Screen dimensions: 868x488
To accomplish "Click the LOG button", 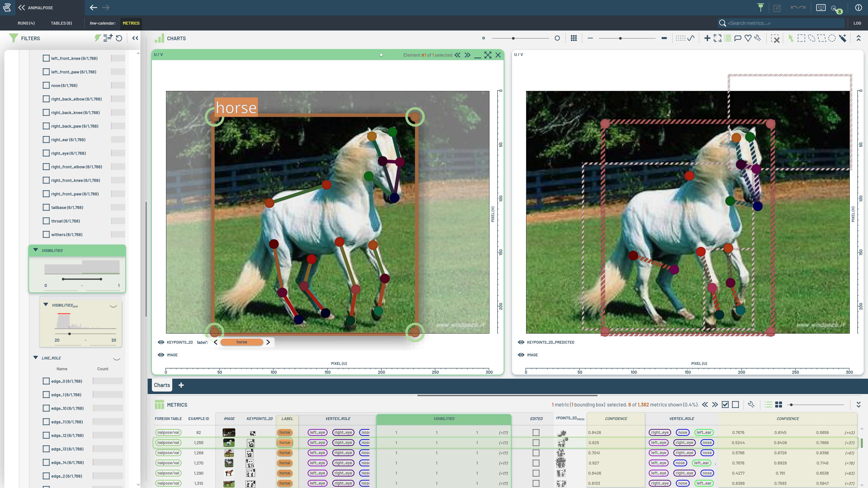I will [857, 23].
